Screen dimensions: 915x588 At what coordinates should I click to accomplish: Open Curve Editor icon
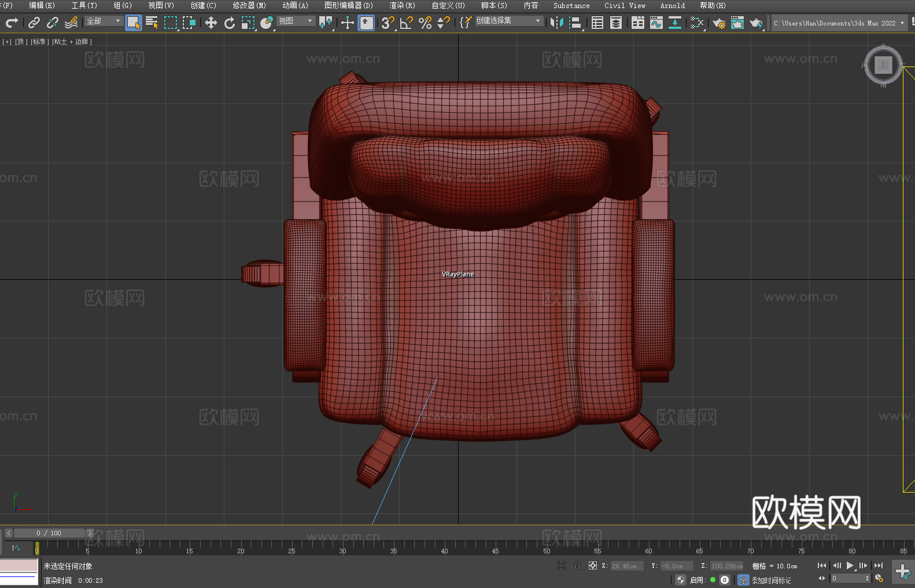click(x=656, y=23)
